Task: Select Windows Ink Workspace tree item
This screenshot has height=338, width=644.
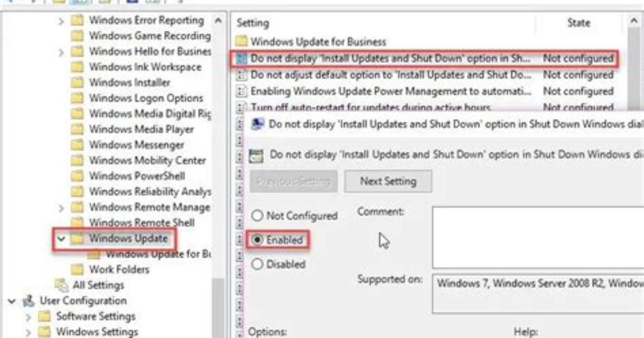Action: (145, 67)
